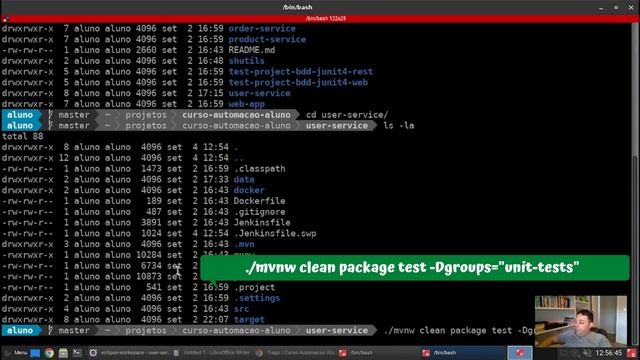Open the file manager launcher icon
Image resolution: width=640 pixels, height=360 pixels.
63,353
